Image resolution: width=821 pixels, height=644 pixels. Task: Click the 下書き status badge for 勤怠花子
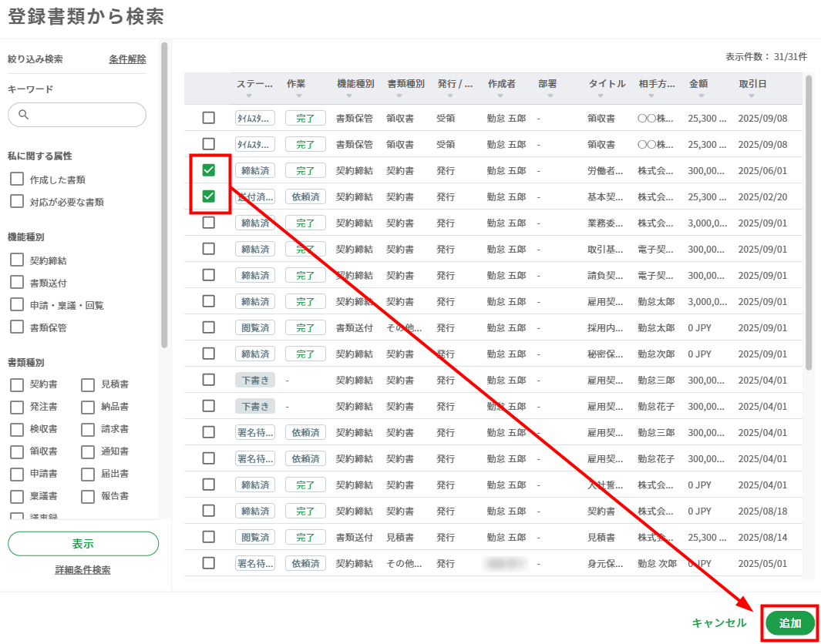(x=255, y=406)
